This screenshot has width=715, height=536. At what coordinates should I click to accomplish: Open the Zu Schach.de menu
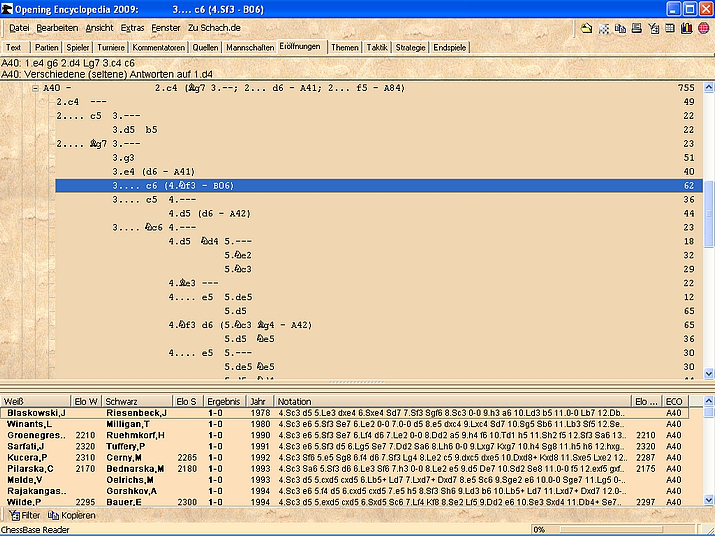coord(214,28)
